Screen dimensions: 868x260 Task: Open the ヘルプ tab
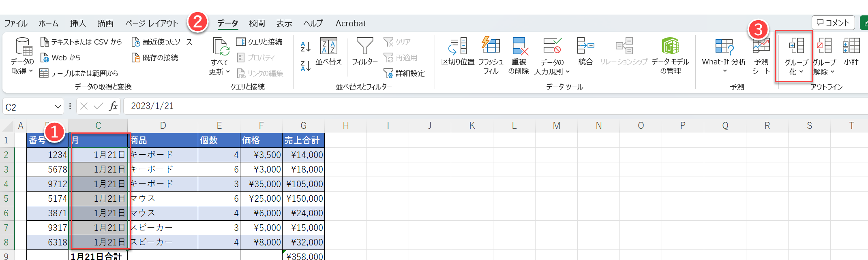313,23
